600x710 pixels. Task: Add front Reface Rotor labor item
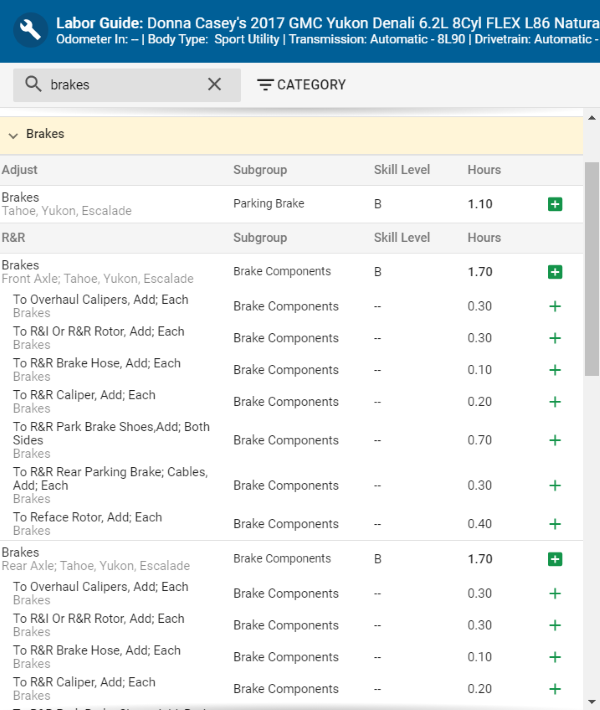[555, 524]
